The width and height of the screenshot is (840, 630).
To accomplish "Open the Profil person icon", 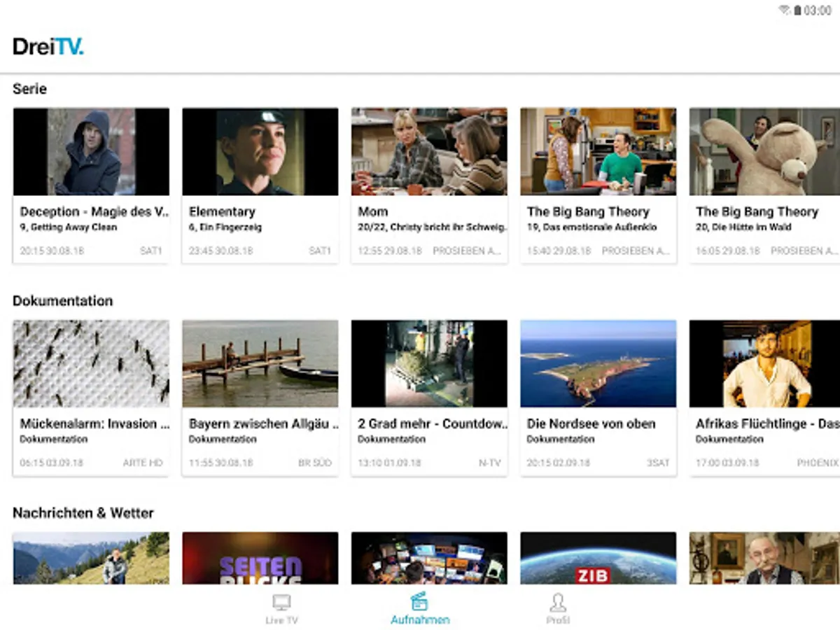I will [x=558, y=603].
